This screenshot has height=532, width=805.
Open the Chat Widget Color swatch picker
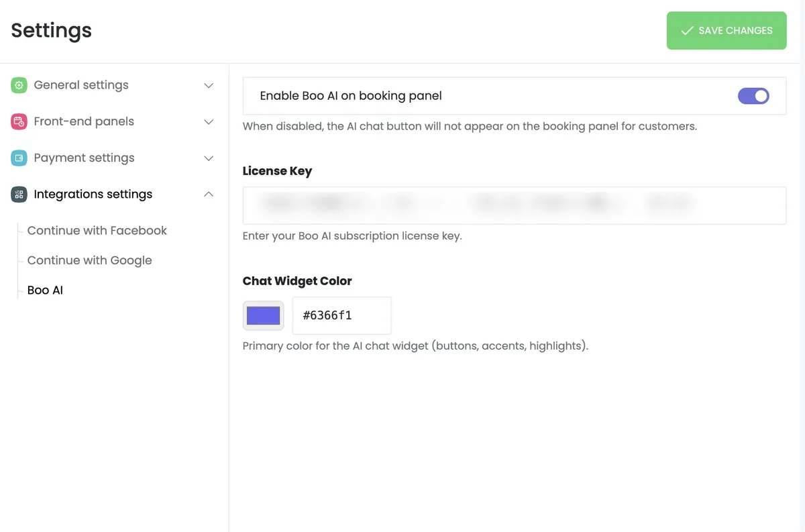click(263, 315)
